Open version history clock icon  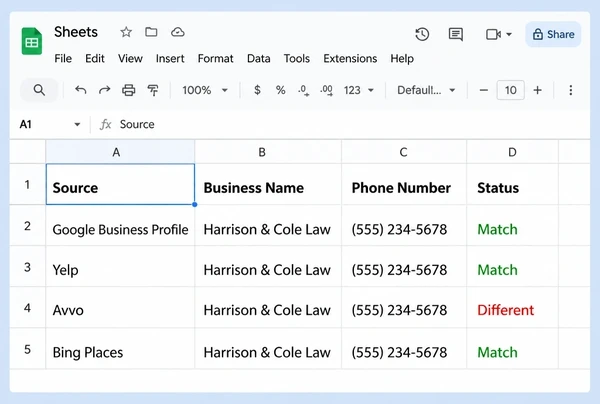point(422,34)
